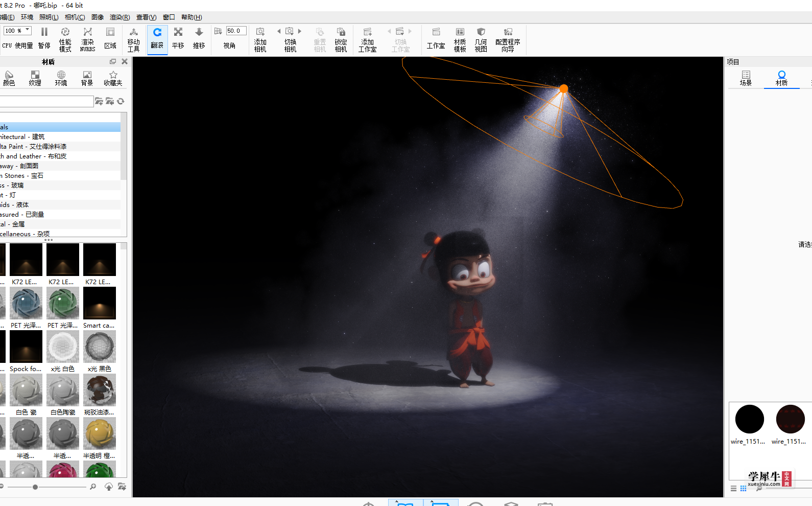The image size is (812, 506).
Task: Open the 相机(C) menu
Action: pos(75,17)
